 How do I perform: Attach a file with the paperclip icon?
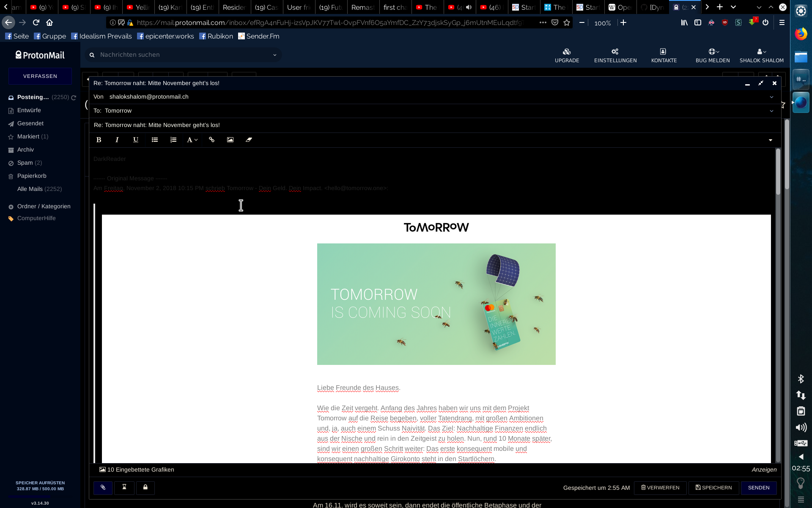click(103, 488)
